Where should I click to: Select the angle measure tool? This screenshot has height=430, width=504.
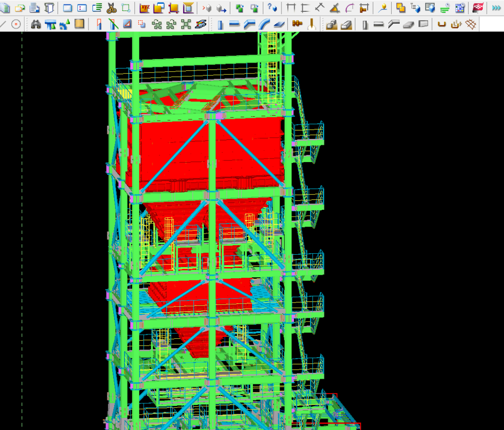[x=335, y=8]
